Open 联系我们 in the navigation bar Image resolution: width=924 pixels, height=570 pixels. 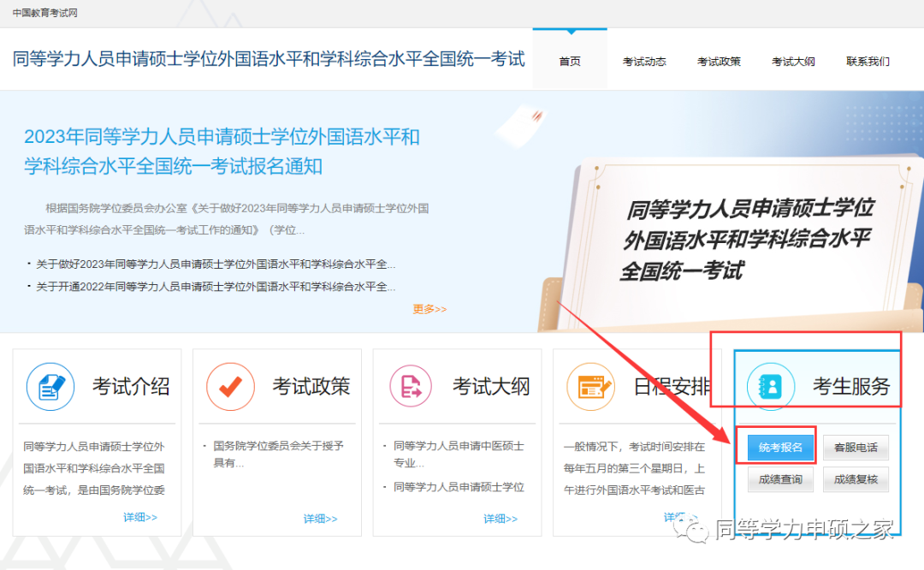tap(868, 62)
